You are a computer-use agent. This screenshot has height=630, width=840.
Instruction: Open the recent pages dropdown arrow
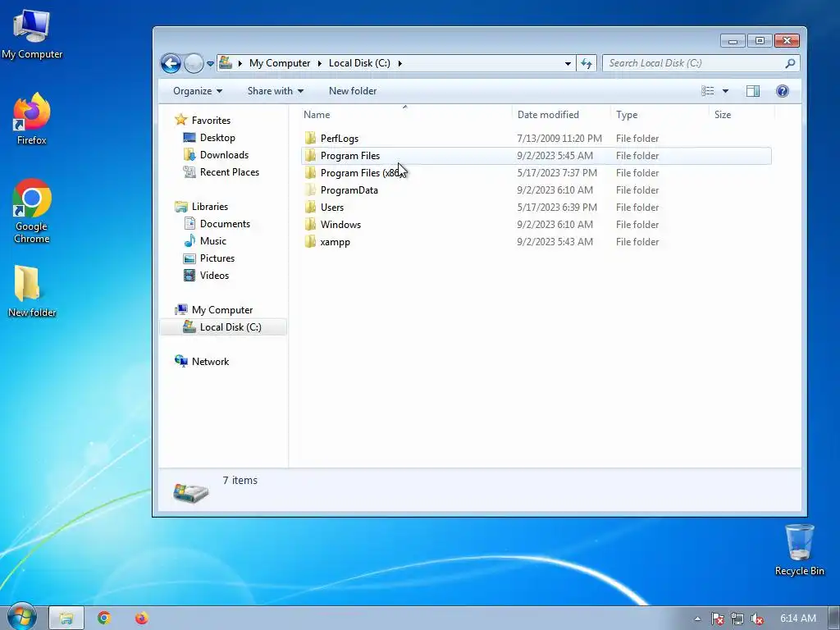pos(211,64)
